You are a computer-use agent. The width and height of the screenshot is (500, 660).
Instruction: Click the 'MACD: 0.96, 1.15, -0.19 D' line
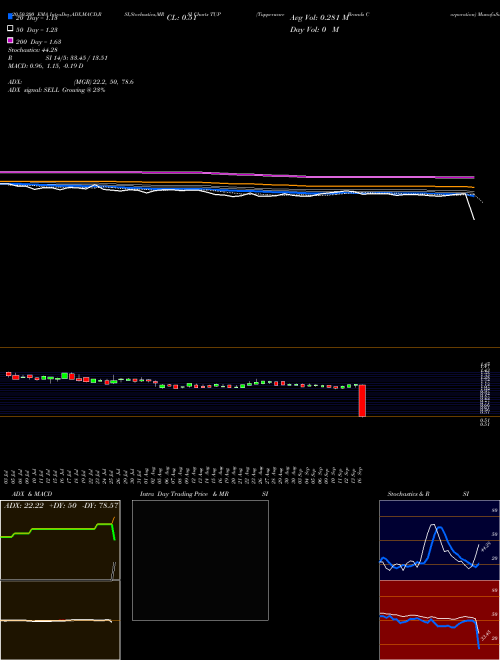coord(45,66)
